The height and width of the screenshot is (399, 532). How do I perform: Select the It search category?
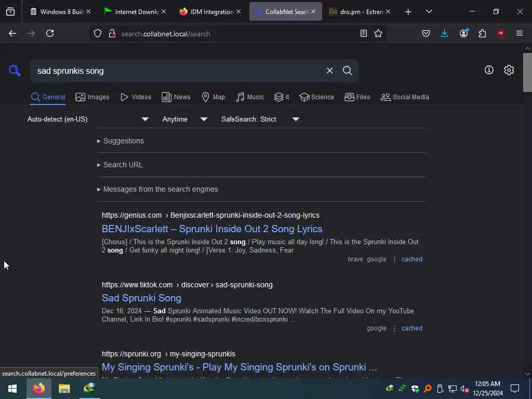pyautogui.click(x=282, y=97)
